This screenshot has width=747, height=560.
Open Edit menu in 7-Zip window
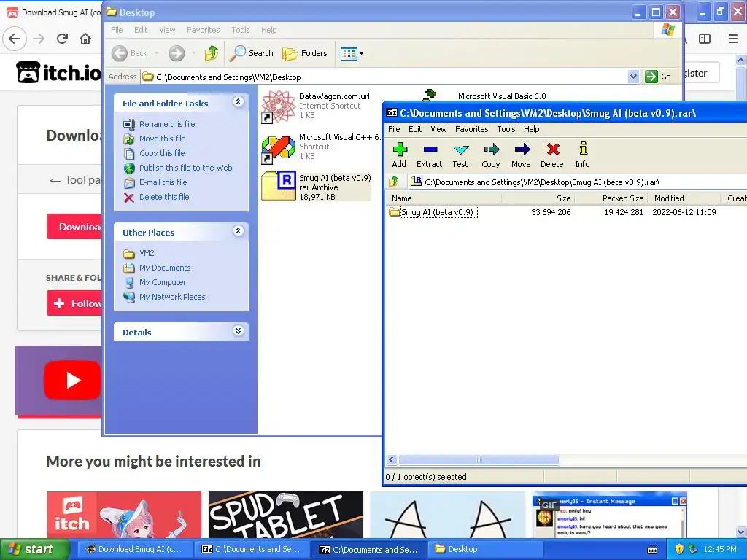point(415,129)
